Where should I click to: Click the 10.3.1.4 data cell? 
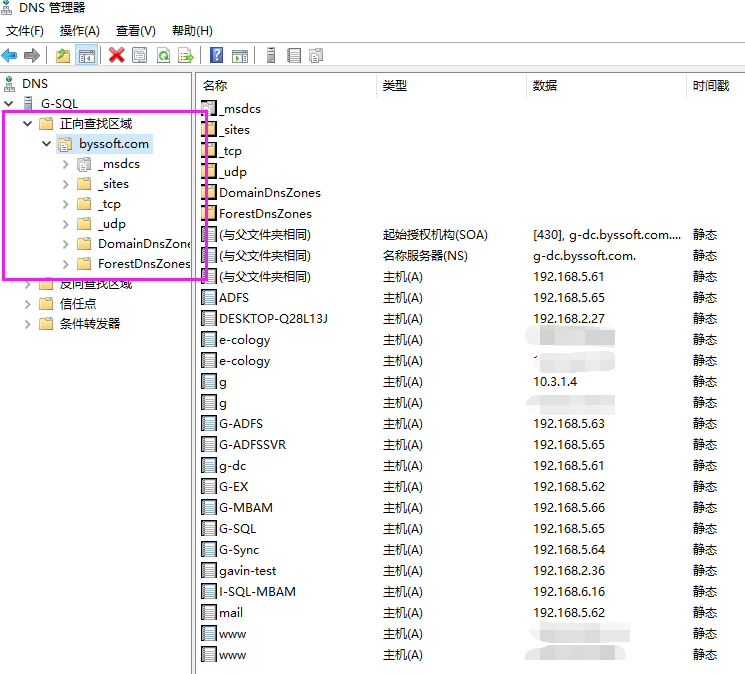pos(555,382)
